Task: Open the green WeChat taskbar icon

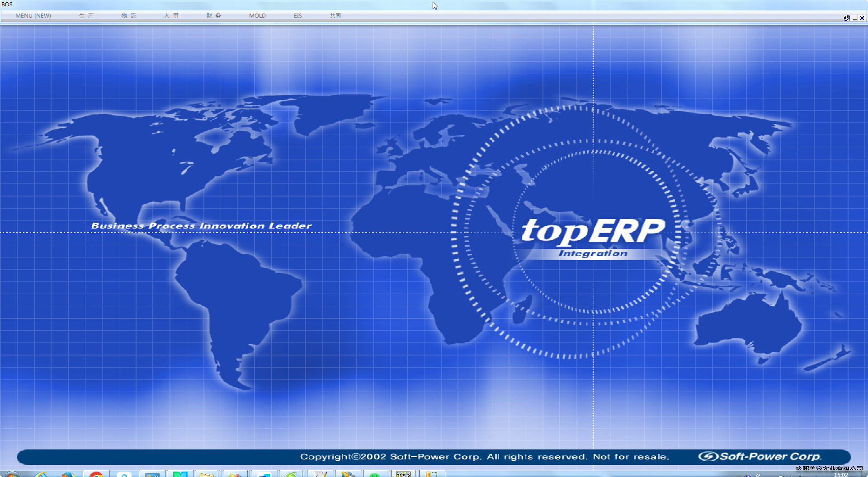Action: click(375, 474)
